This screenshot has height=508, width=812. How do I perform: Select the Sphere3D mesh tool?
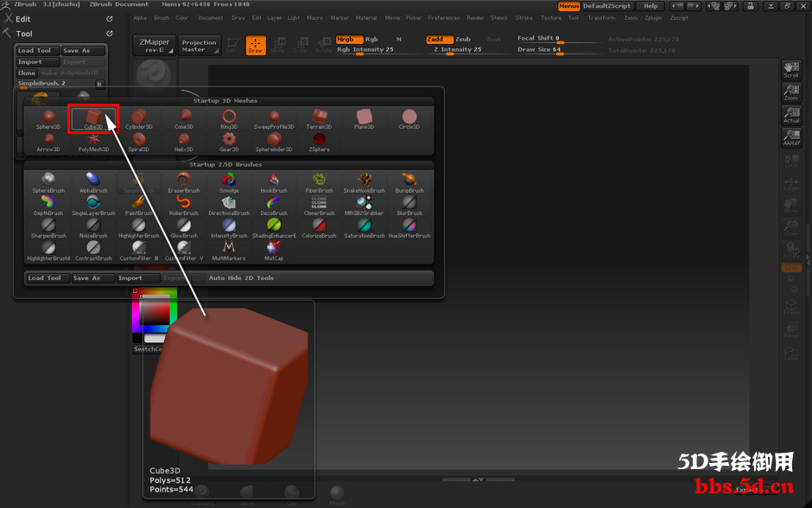click(48, 119)
